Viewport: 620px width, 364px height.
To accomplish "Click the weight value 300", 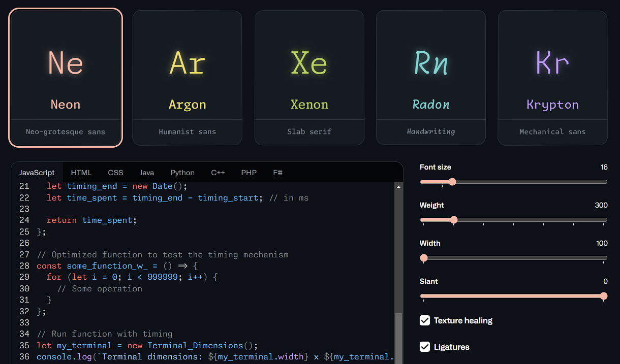I will [x=601, y=205].
